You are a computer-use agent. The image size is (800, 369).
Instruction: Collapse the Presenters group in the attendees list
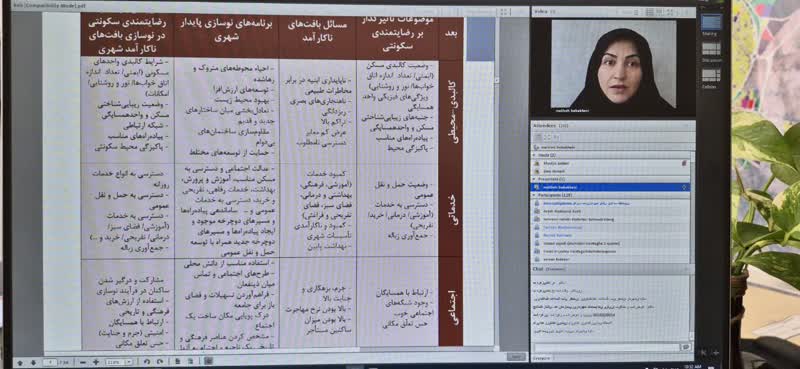(534, 180)
